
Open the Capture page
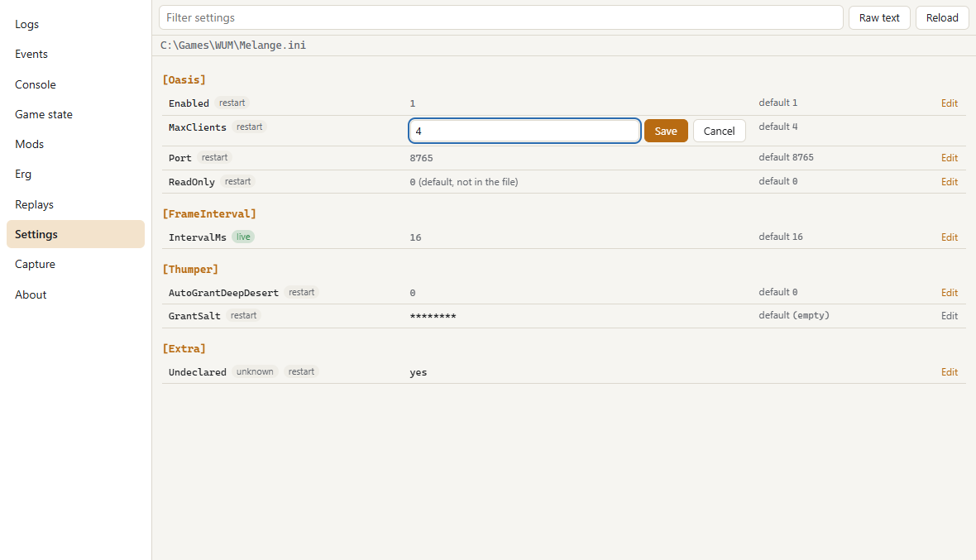tap(75, 264)
